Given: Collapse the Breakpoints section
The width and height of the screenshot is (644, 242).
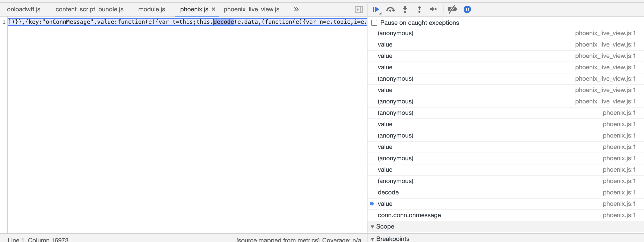Looking at the screenshot, I should point(372,239).
